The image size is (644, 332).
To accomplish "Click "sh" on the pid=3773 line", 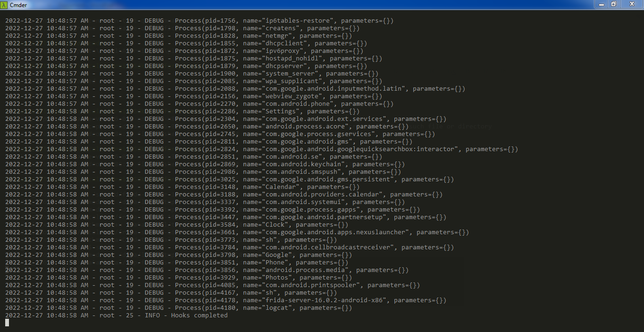I will pos(269,240).
